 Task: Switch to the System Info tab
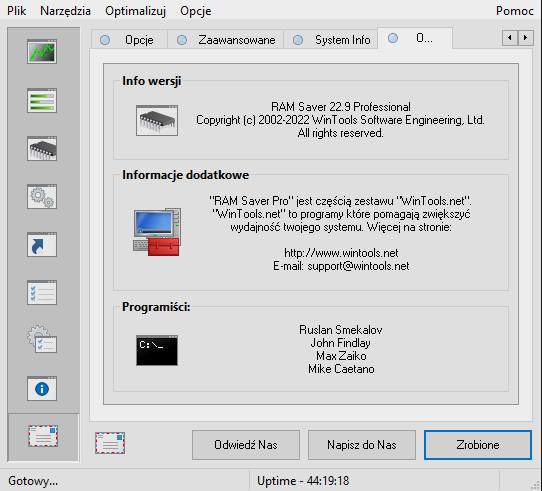click(330, 40)
